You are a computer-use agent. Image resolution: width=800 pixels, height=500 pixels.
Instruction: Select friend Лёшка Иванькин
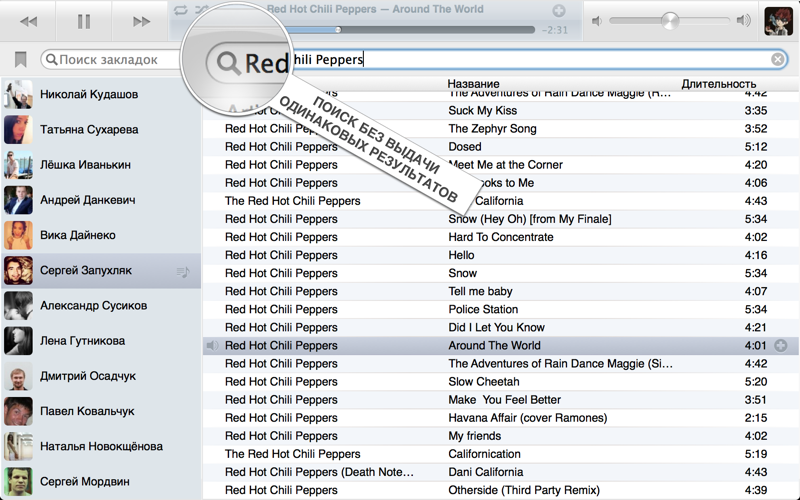click(101, 165)
